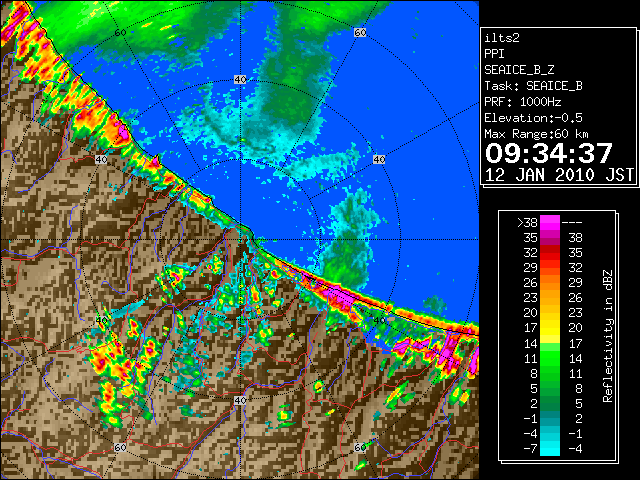The width and height of the screenshot is (640, 480).
Task: Click the product name "SEAICE_B_Z"
Action: coord(519,70)
